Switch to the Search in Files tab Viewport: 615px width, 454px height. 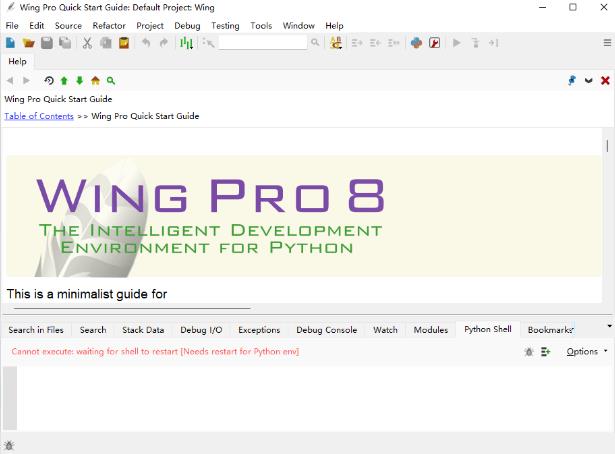pos(36,330)
